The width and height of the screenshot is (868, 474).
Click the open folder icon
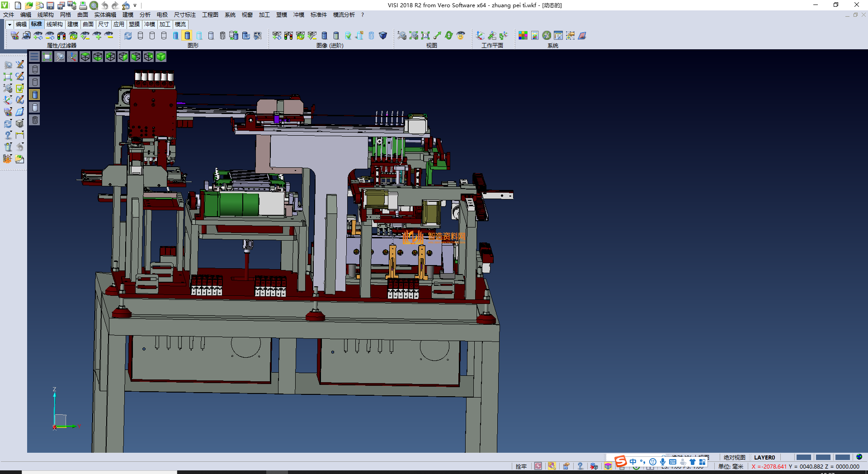click(x=28, y=5)
